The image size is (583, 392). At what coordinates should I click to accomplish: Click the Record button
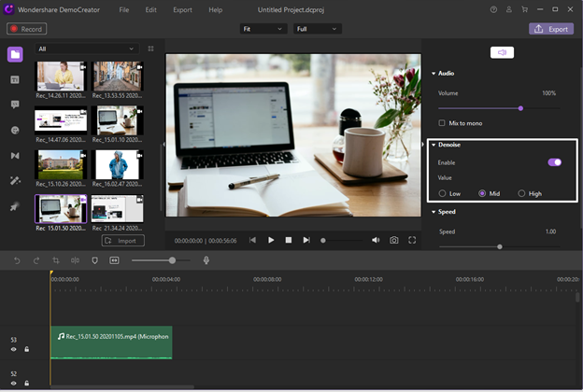[x=26, y=29]
